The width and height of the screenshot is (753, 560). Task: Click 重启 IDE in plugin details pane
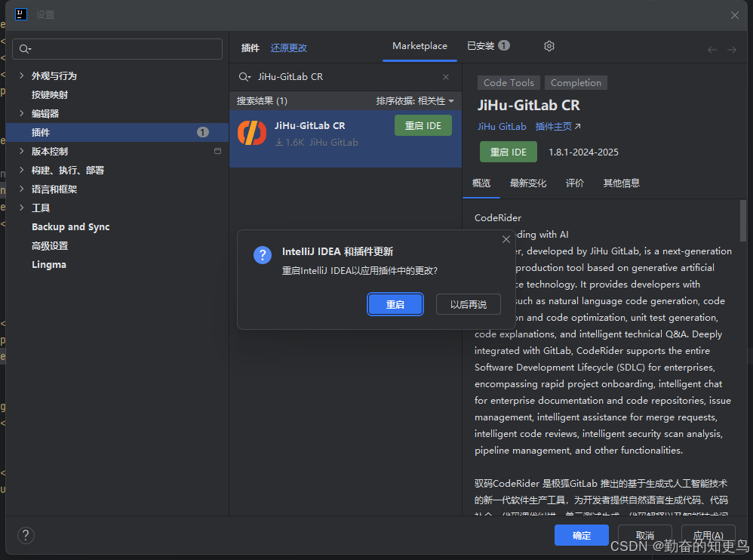coord(508,152)
